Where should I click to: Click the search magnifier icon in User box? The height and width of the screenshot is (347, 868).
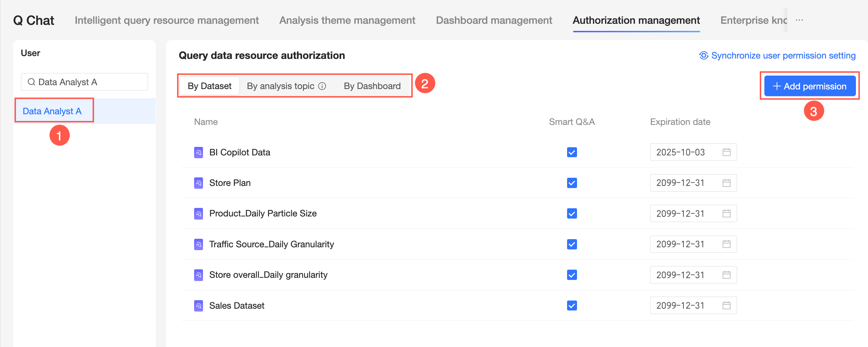click(32, 82)
